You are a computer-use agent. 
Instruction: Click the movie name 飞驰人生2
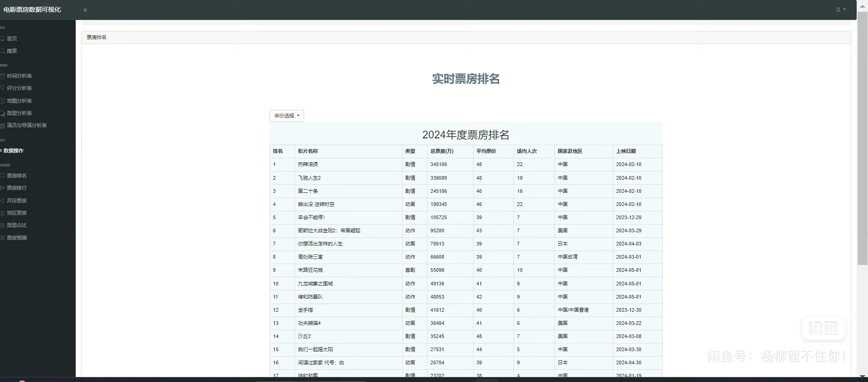tap(309, 178)
